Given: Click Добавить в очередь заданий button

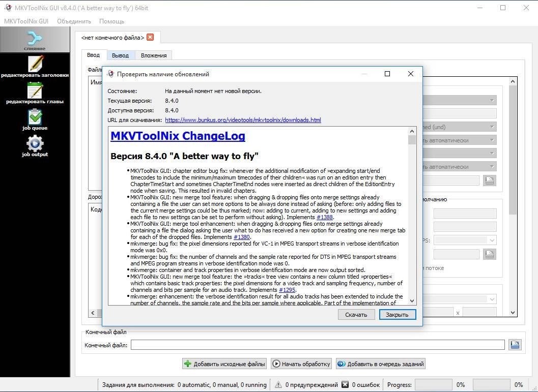Looking at the screenshot, I should (381, 364).
